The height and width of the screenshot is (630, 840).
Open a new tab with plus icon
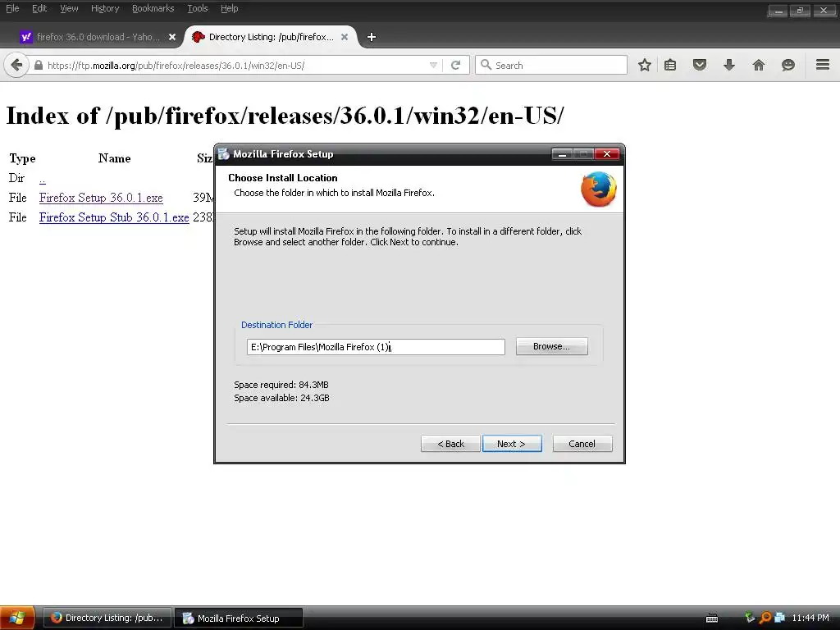[x=372, y=37]
